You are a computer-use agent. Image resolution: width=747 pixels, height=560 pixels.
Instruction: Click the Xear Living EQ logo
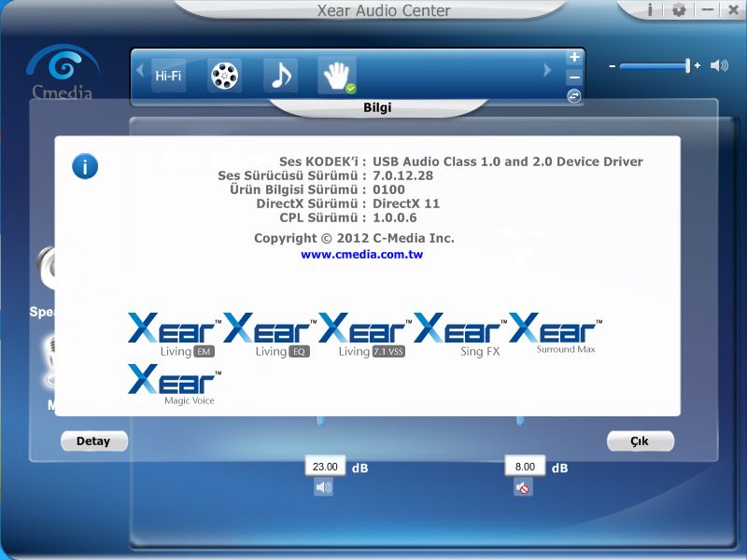pos(270,335)
